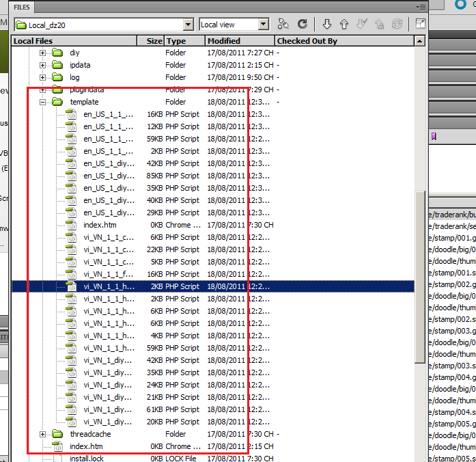Click the log folder icon
The width and height of the screenshot is (476, 462).
57,77
